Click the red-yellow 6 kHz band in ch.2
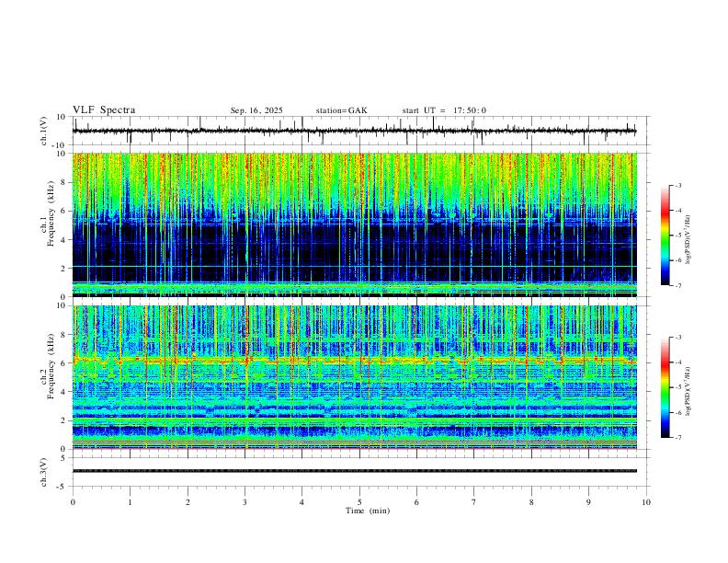 (x=354, y=360)
